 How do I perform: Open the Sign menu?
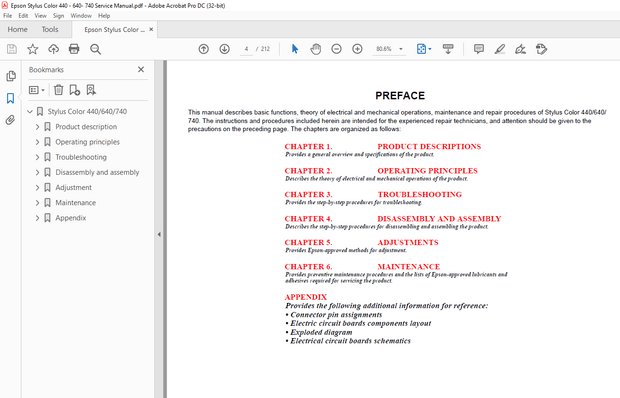[59, 16]
